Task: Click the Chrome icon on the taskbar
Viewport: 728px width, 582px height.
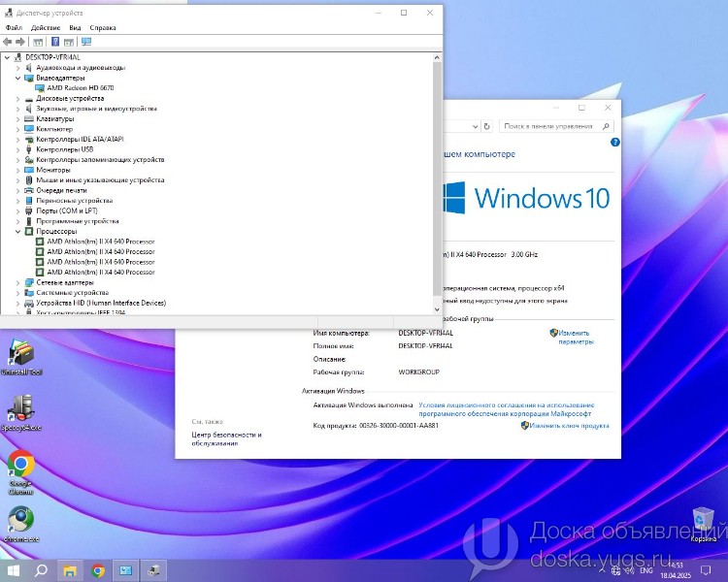Action: coord(97,570)
